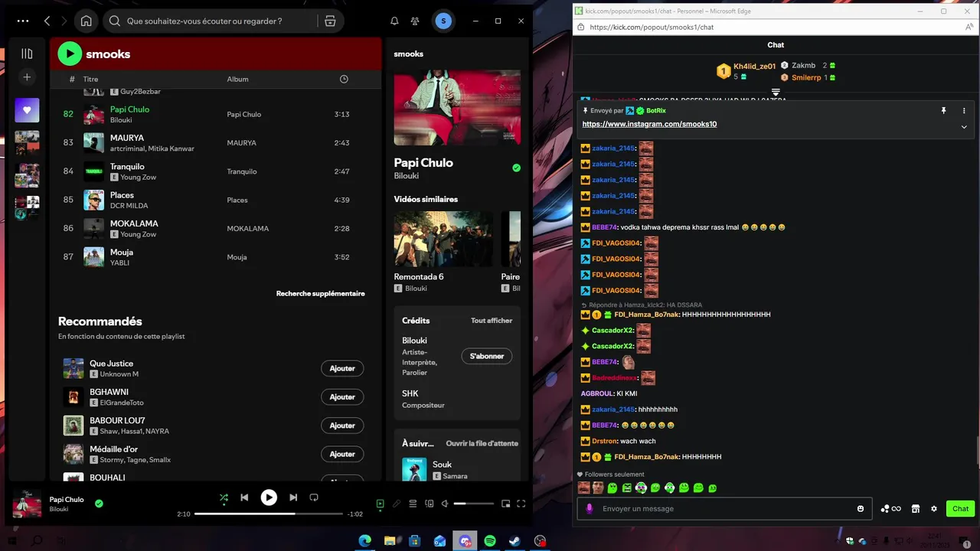This screenshot has width=980, height=551.
Task: Go forward in Spotify navigation history
Action: tap(64, 21)
